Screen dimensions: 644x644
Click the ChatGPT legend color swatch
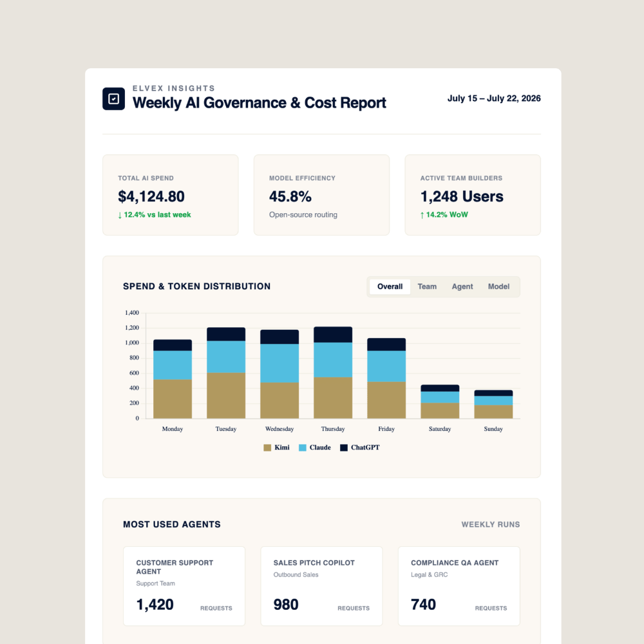(x=344, y=448)
